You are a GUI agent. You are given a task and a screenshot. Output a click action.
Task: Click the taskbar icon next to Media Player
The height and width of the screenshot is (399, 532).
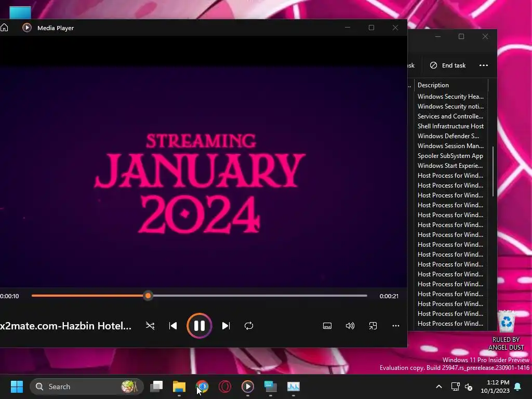click(x=270, y=387)
